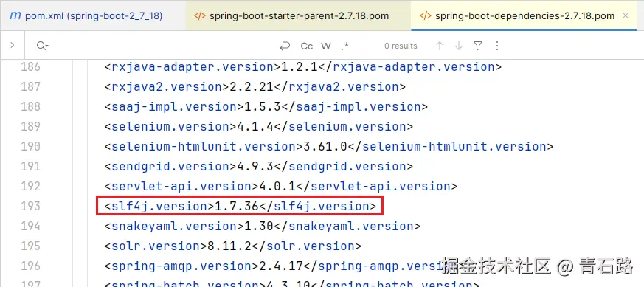The height and width of the screenshot is (287, 644).
Task: Toggle Regex (.*) search option
Action: click(345, 46)
